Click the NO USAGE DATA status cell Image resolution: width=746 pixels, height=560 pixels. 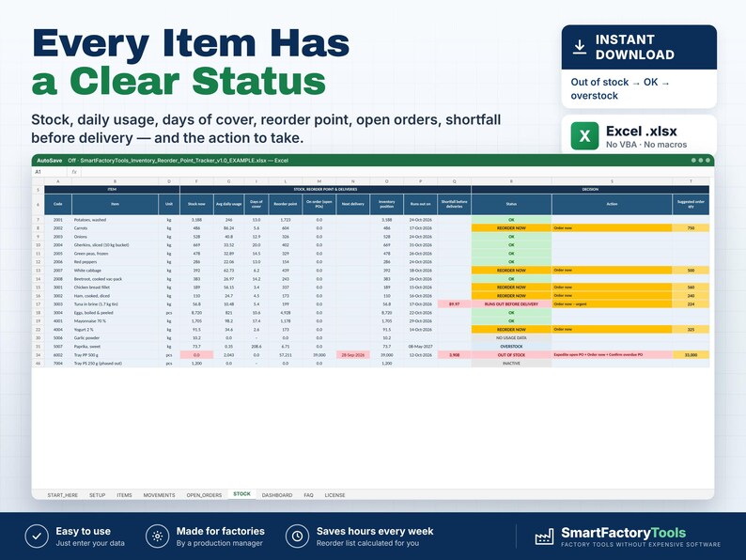pos(511,338)
